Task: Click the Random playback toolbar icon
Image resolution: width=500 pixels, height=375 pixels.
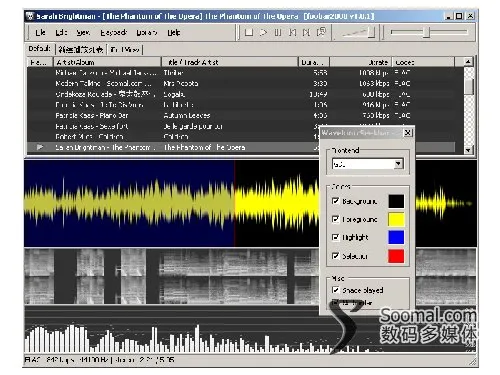Action: 321,32
